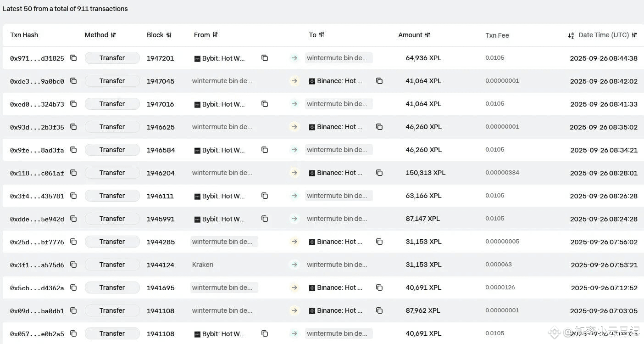Open transaction 0xed0...324b73 details
Viewport: 644px width, 344px height.
click(37, 104)
